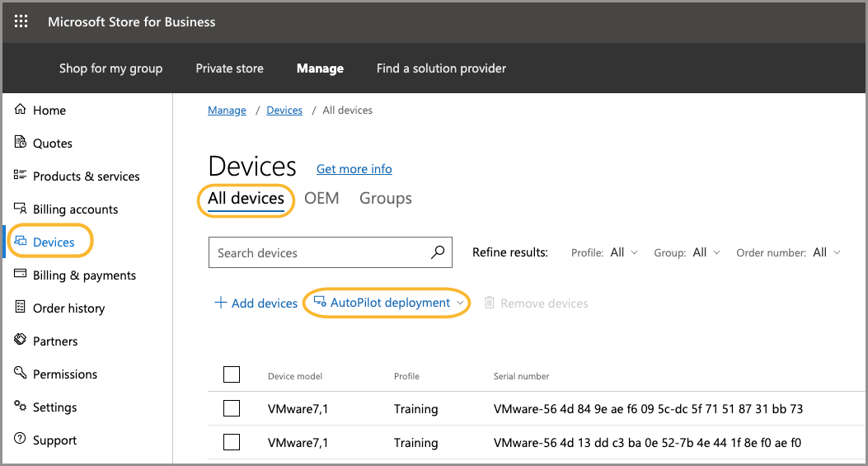Check the first VMware7,1 device row

232,408
